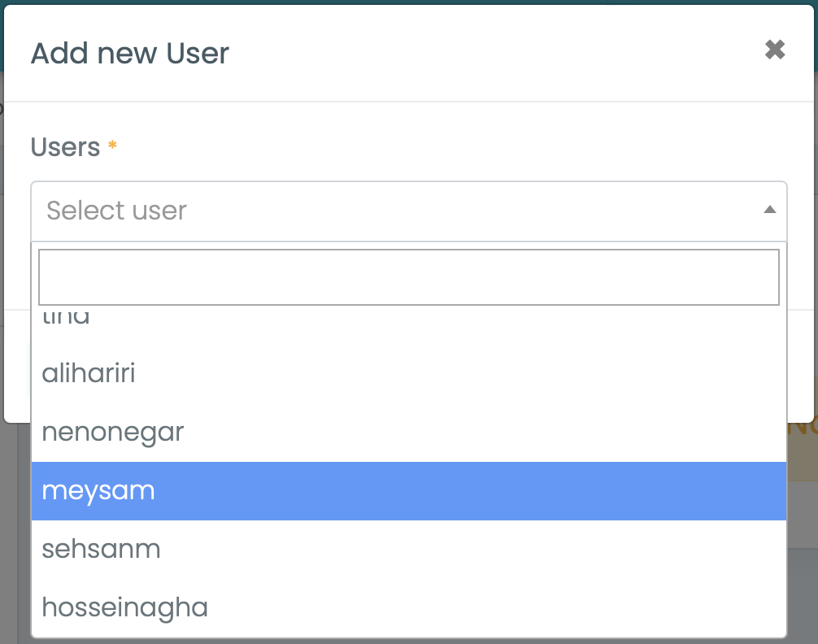Pick the highlighted meysam option

pos(98,491)
